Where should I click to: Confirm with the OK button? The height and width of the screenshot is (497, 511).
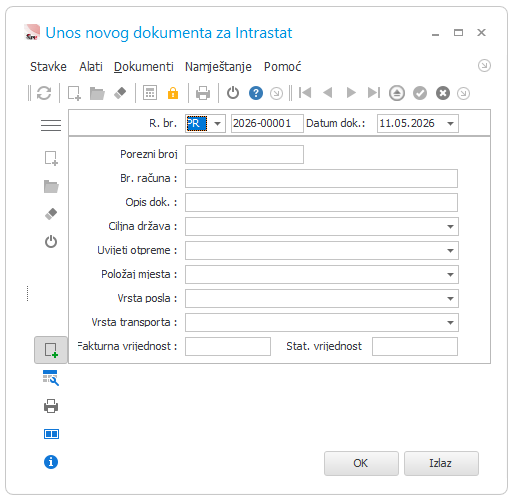(361, 463)
